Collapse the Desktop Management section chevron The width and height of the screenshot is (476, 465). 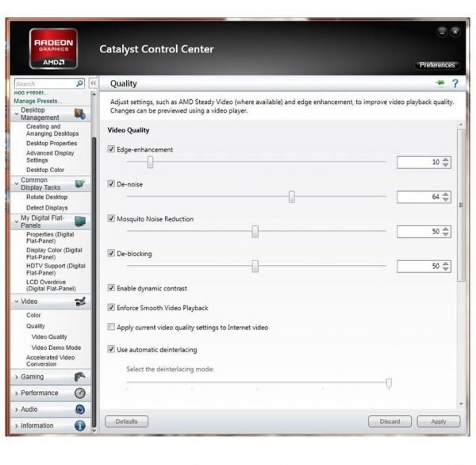tap(17, 114)
